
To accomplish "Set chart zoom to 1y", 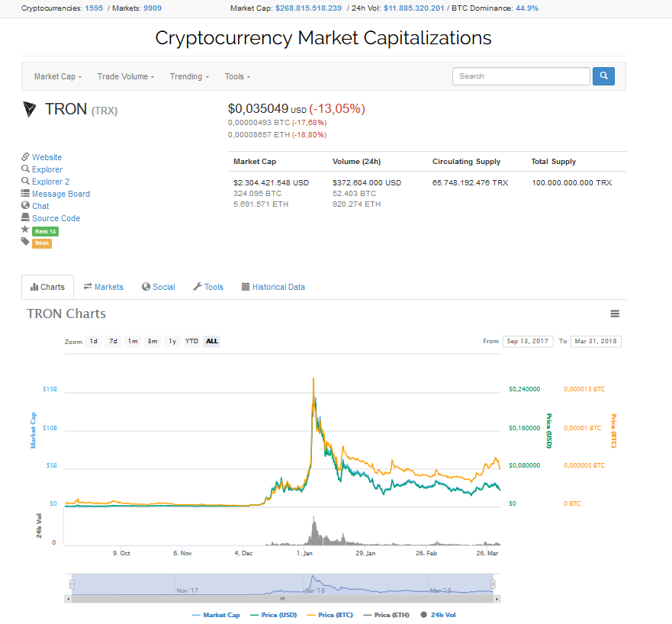I will tap(172, 341).
